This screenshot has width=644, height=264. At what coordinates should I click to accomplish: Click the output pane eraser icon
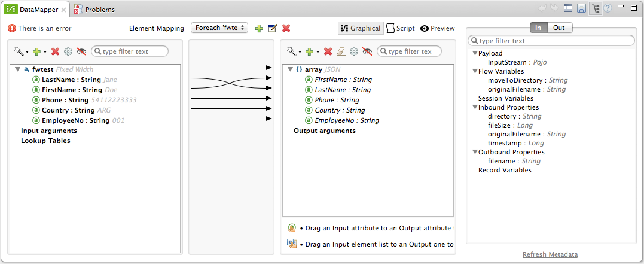(x=341, y=52)
